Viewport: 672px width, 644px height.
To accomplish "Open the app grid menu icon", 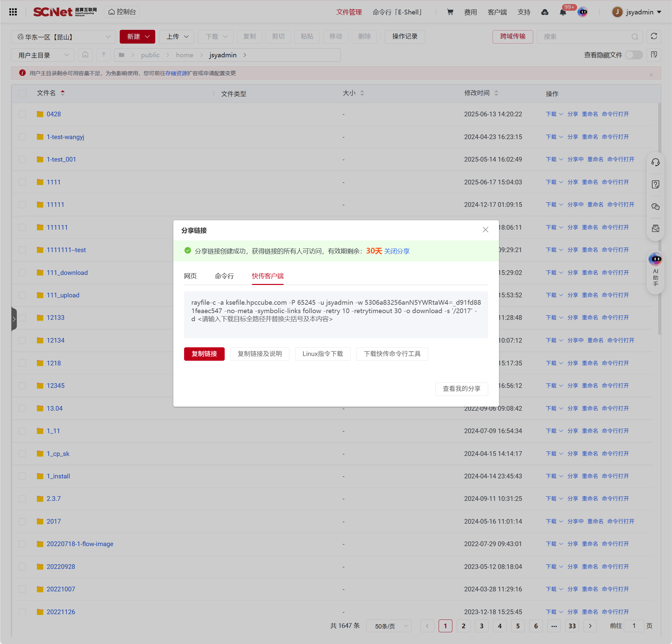I will pos(13,12).
